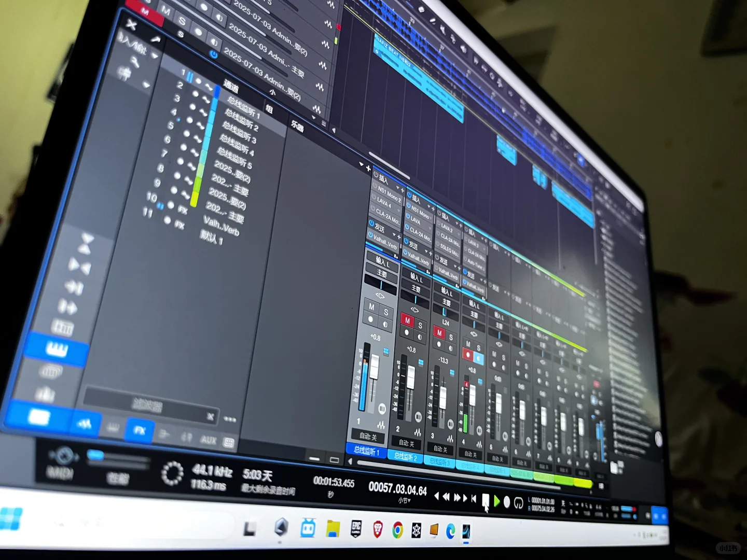Image resolution: width=747 pixels, height=560 pixels.
Task: Click the double-arrow Rewind transport button
Action: click(x=445, y=497)
